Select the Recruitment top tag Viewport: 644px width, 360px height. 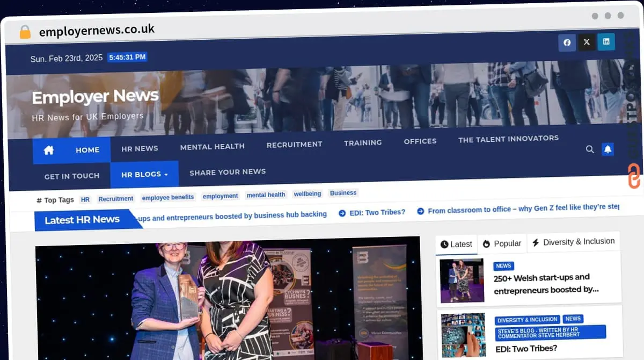(x=115, y=199)
